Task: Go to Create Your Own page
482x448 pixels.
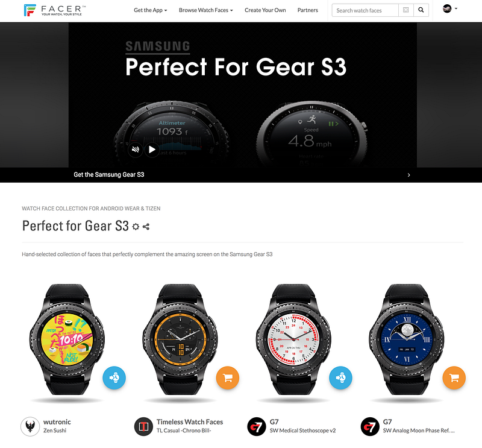Action: 265,10
